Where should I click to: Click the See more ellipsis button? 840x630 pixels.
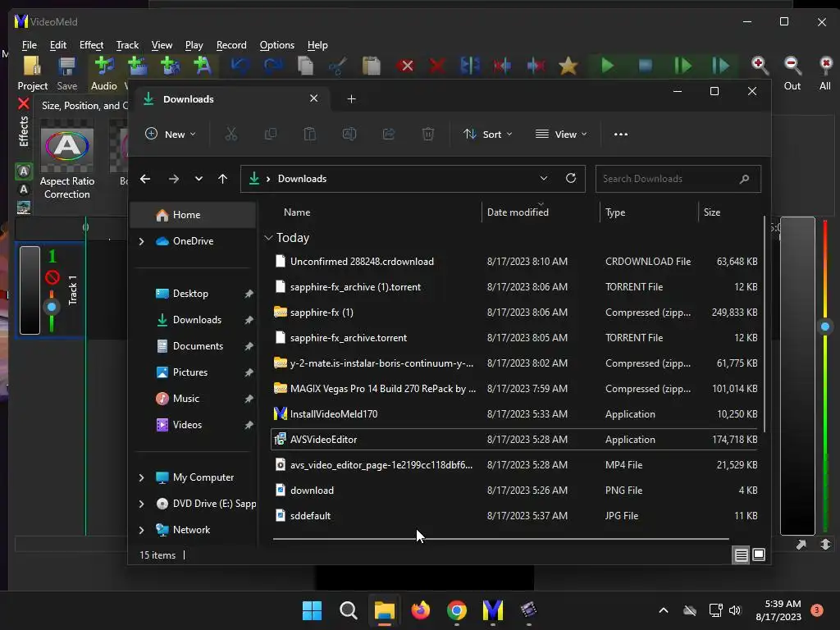(620, 134)
